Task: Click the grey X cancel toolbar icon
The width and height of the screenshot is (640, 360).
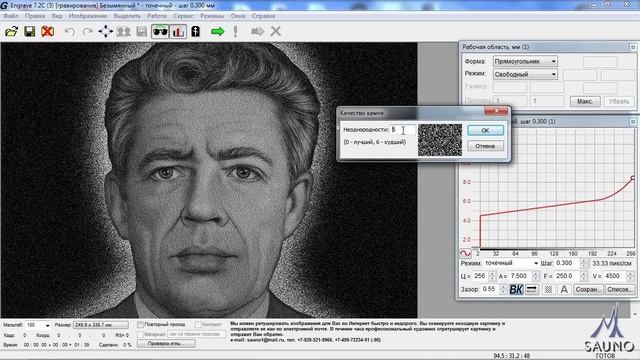Action: pos(276,31)
